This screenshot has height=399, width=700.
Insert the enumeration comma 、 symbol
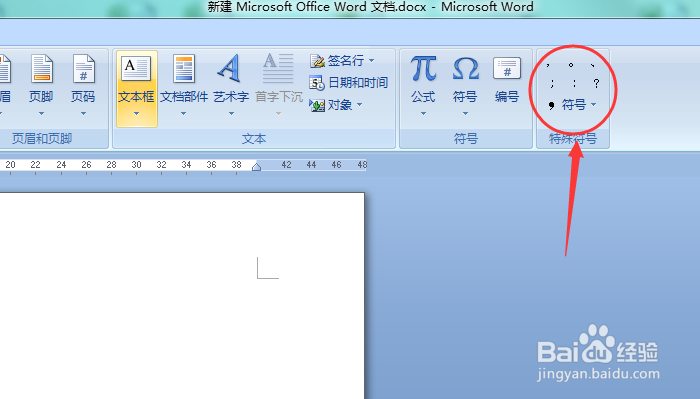(x=592, y=65)
